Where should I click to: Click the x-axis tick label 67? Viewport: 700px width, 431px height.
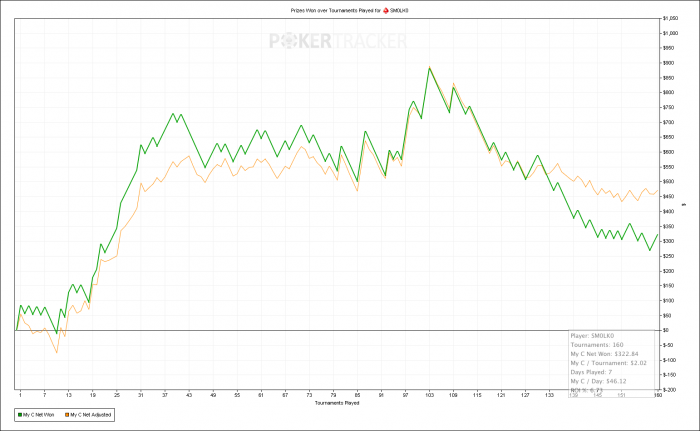pos(285,395)
